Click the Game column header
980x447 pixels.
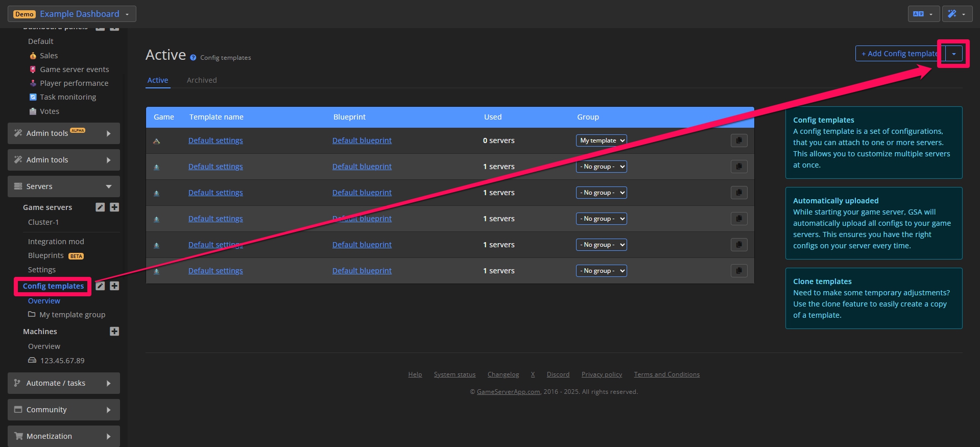click(x=164, y=117)
